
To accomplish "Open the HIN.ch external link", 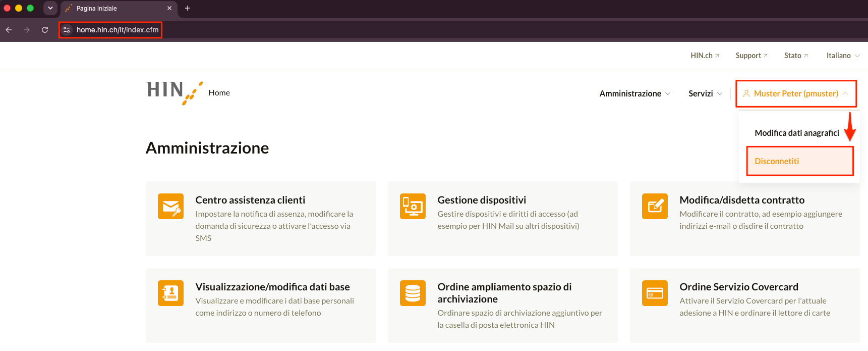I will click(x=705, y=56).
